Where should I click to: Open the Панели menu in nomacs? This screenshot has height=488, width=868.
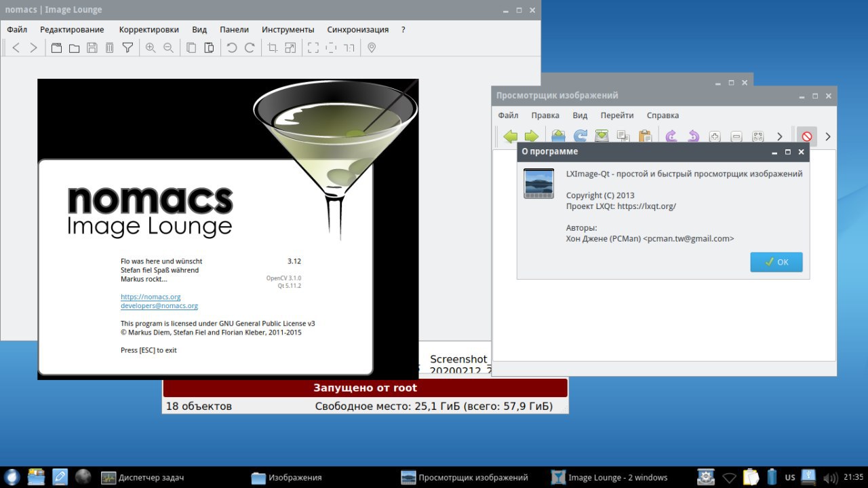pos(234,29)
